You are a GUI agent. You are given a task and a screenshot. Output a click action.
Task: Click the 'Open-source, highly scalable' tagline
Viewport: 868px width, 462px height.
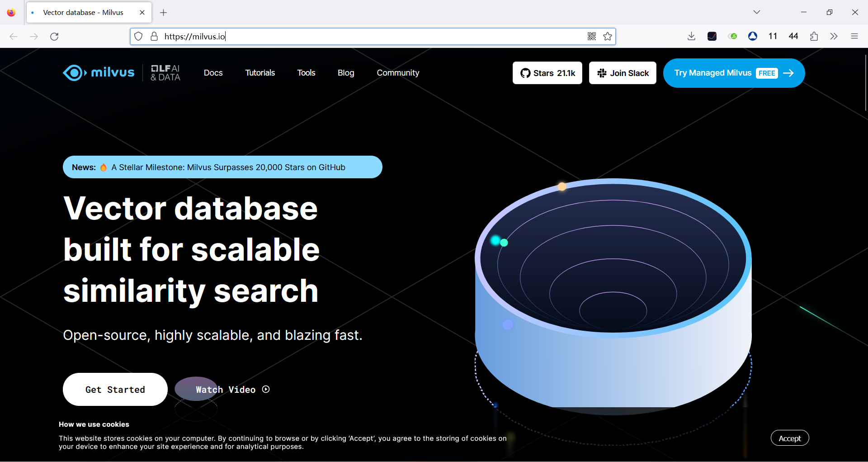pyautogui.click(x=212, y=335)
